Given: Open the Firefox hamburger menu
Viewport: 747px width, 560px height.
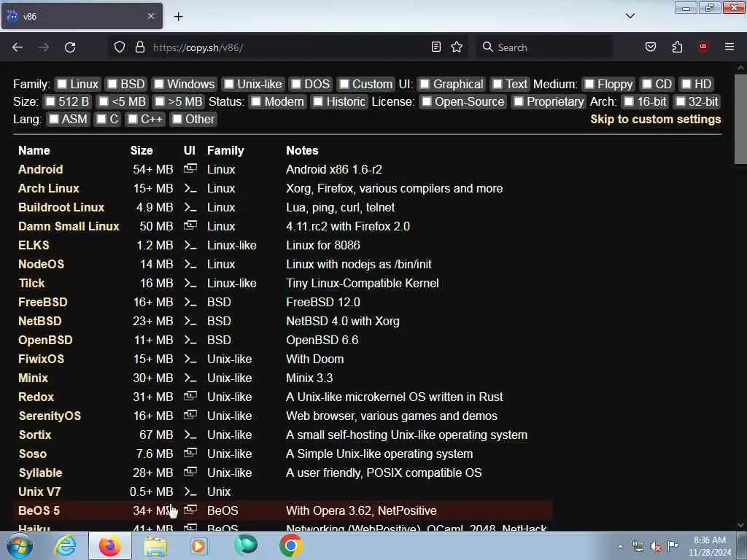Looking at the screenshot, I should coord(729,47).
